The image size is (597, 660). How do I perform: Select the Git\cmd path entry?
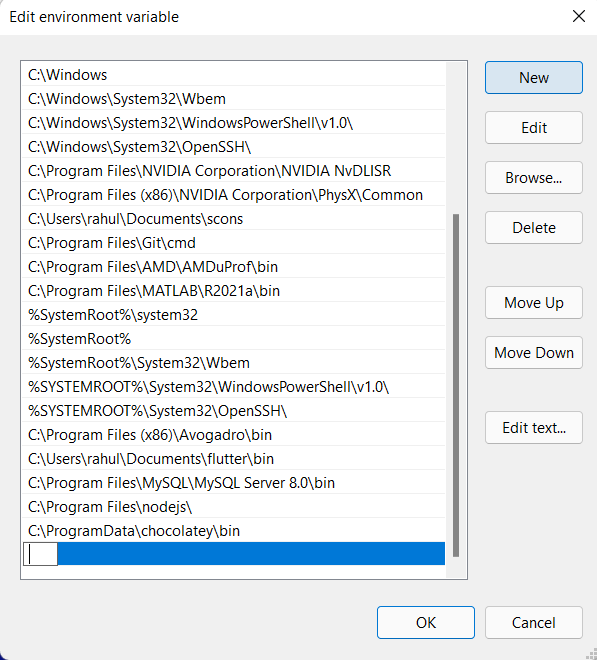[x=234, y=243]
